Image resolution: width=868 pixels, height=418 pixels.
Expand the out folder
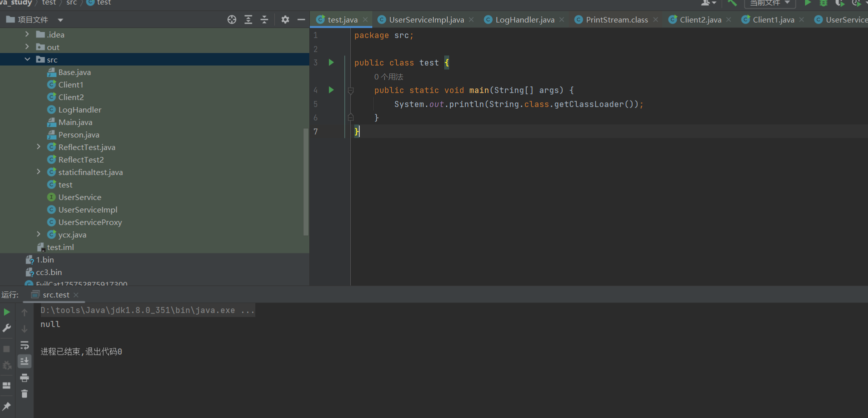[27, 46]
